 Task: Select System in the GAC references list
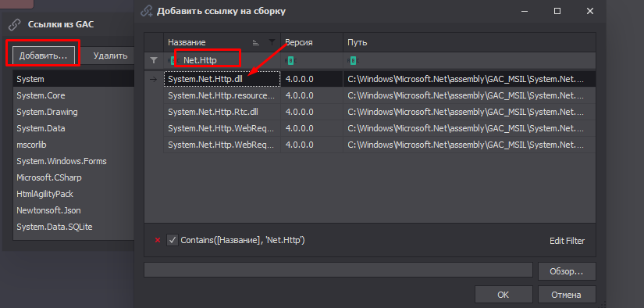[73, 79]
